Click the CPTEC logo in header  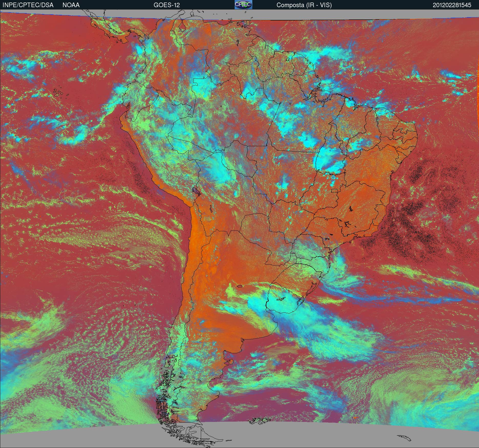pyautogui.click(x=243, y=5)
